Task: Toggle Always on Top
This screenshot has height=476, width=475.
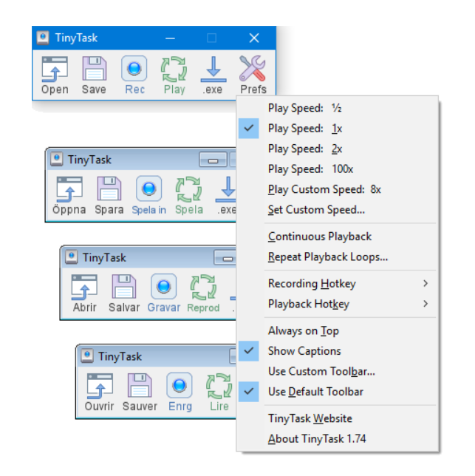Action: pyautogui.click(x=338, y=330)
